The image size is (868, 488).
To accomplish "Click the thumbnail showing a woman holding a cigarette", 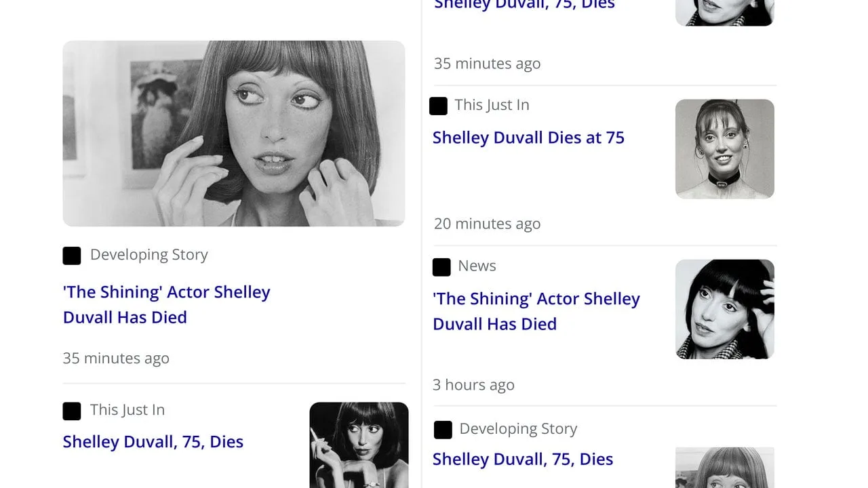I will tap(359, 445).
